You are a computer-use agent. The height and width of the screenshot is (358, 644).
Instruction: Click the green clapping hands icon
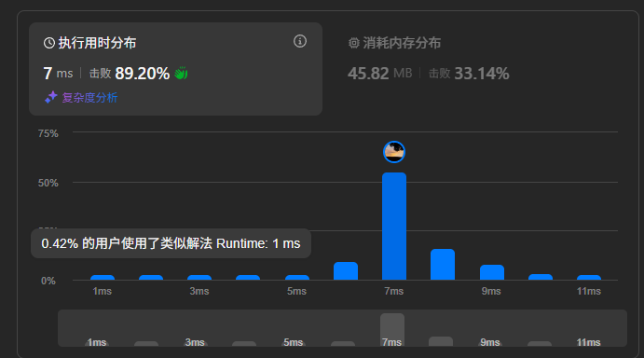tap(181, 73)
